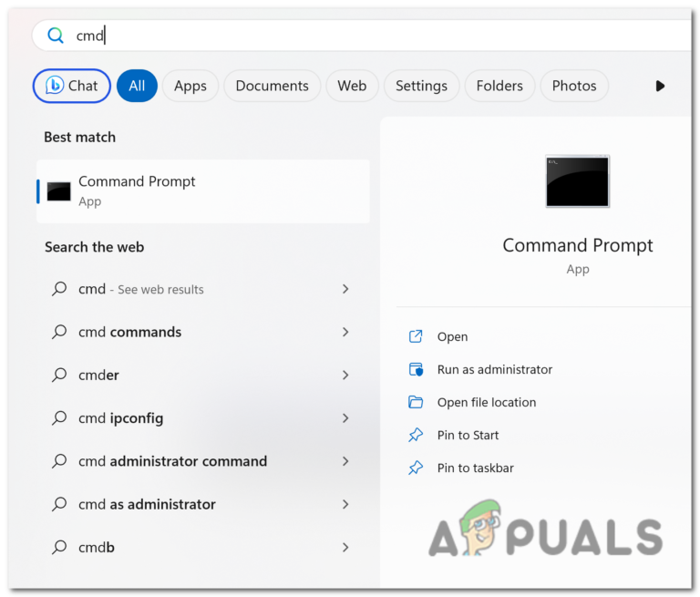Viewport: 700px width, 597px height.
Task: Click magnifier icon beside 'cmd administrator command'
Action: point(59,461)
